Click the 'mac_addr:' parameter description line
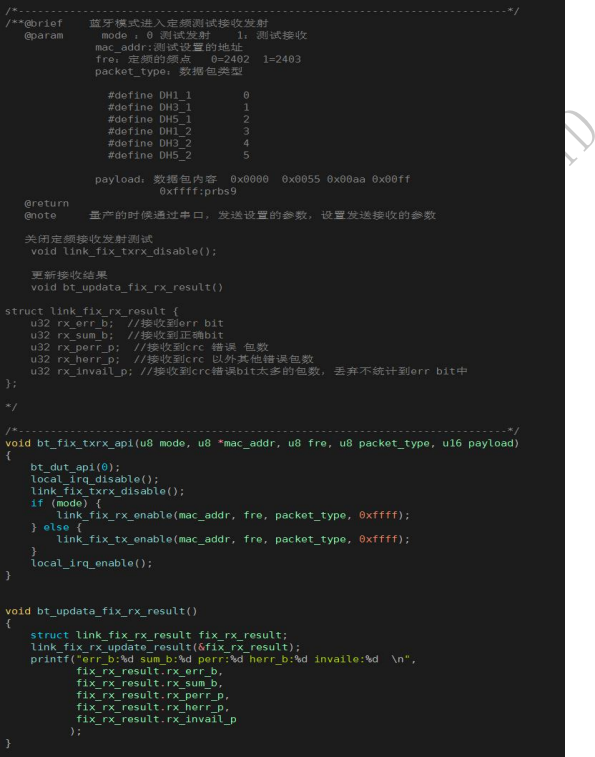Image resolution: width=595 pixels, height=757 pixels. click(x=169, y=47)
